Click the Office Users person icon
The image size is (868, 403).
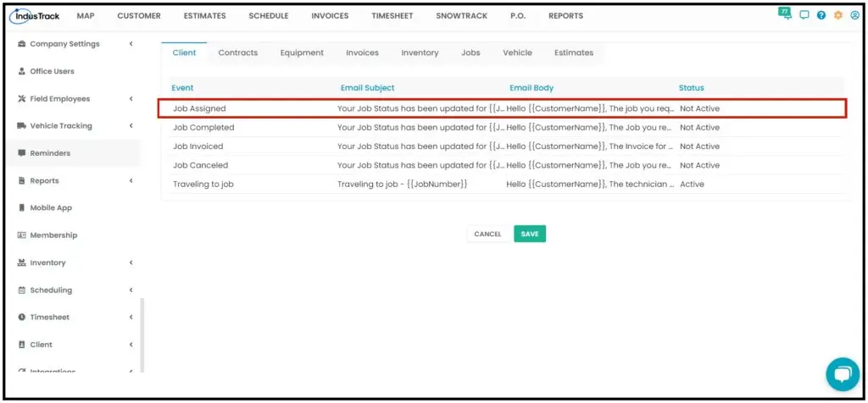(x=22, y=71)
